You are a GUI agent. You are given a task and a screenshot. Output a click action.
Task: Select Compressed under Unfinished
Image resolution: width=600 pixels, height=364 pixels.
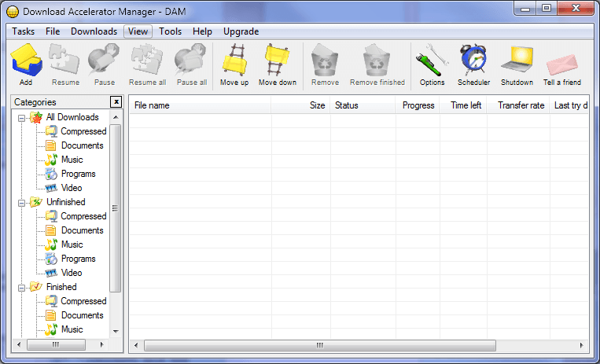tap(83, 216)
